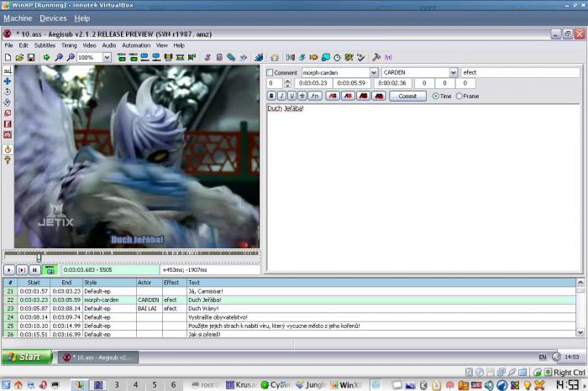Image resolution: width=588 pixels, height=391 pixels.
Task: Select the Rotate Z visual tool
Action: click(x=8, y=91)
